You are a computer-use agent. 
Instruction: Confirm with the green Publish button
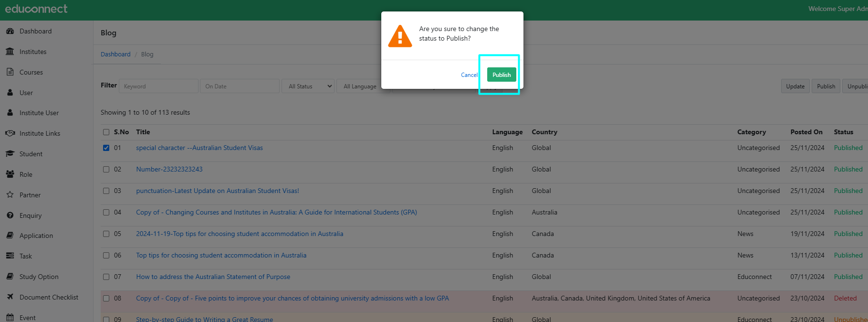(x=502, y=75)
